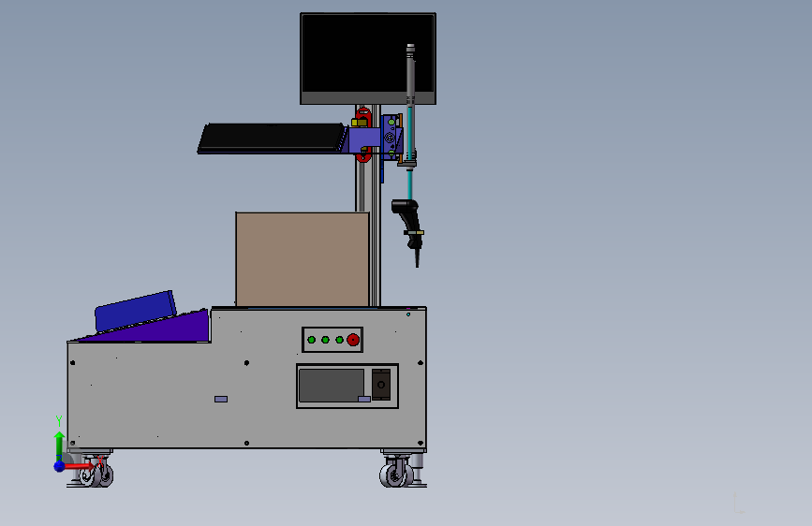This screenshot has width=812, height=526.
Task: Select the brown cardboard box on the cart
Action: (x=303, y=259)
